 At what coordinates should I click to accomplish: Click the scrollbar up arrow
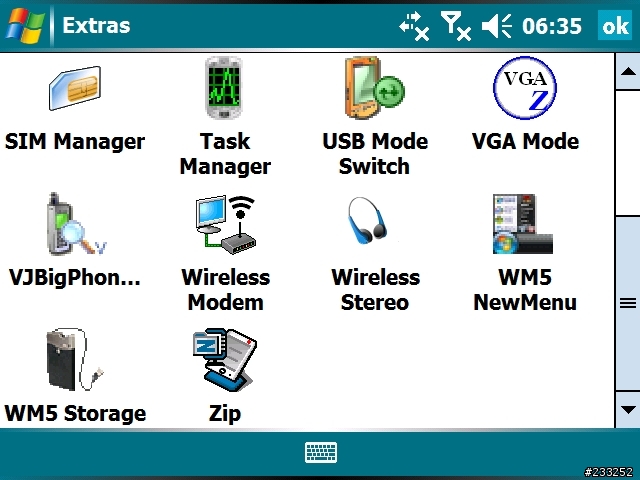click(628, 72)
